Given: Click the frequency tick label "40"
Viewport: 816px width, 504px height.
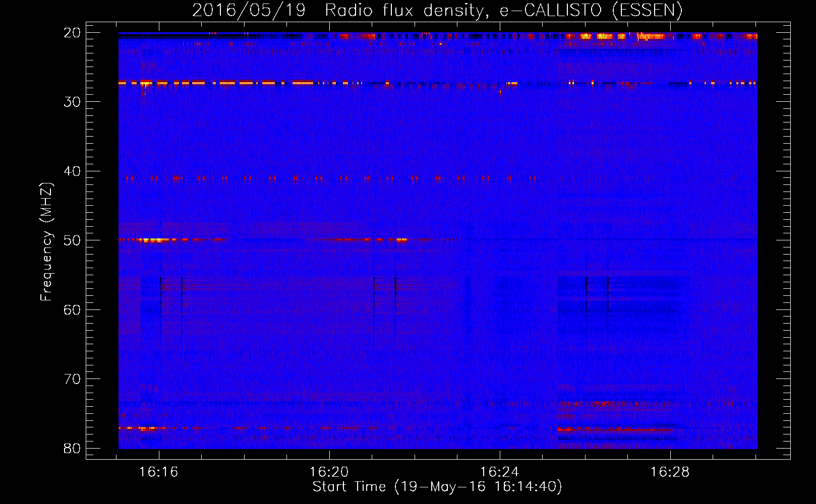Looking at the screenshot, I should tap(73, 171).
